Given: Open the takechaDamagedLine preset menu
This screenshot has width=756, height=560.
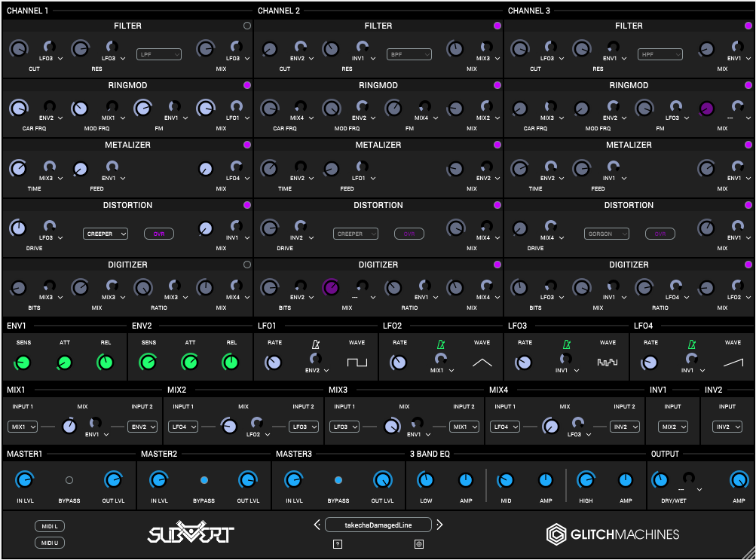Looking at the screenshot, I should [x=378, y=525].
